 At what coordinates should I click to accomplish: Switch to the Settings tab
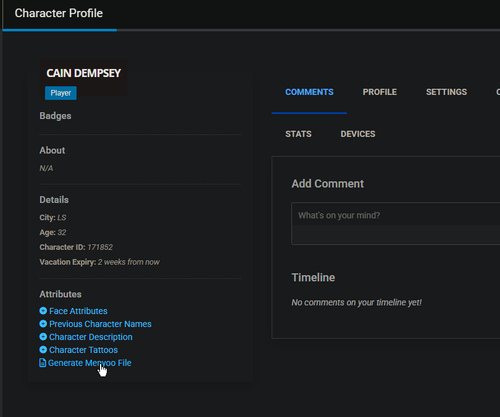(446, 92)
